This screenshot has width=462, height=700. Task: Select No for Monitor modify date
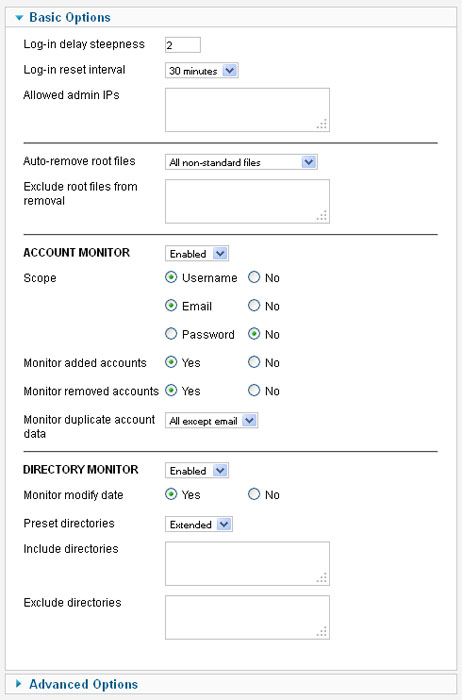[254, 494]
